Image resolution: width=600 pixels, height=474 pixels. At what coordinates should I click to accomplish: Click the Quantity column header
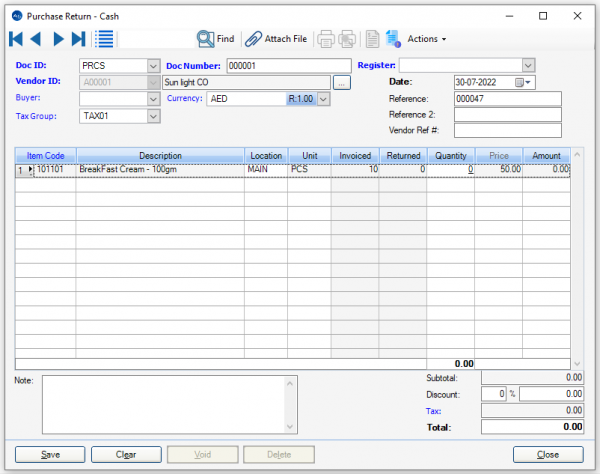tap(451, 156)
